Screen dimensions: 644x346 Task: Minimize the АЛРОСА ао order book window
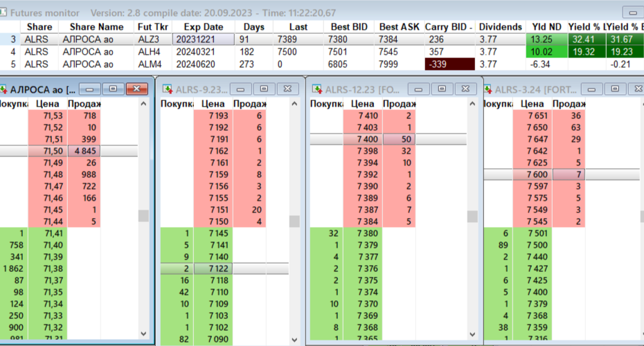coord(89,89)
